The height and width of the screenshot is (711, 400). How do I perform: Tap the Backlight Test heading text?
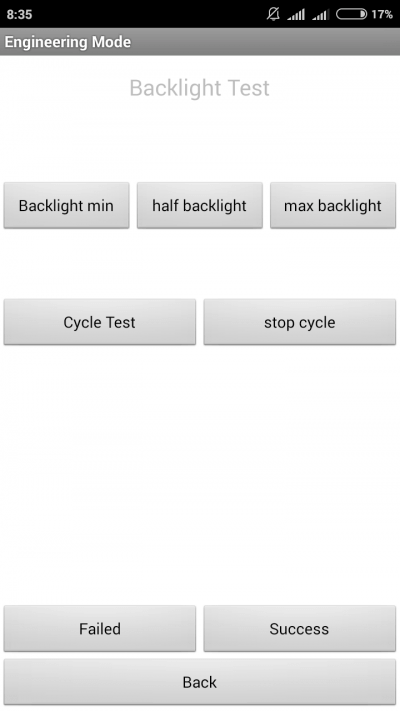(x=200, y=88)
